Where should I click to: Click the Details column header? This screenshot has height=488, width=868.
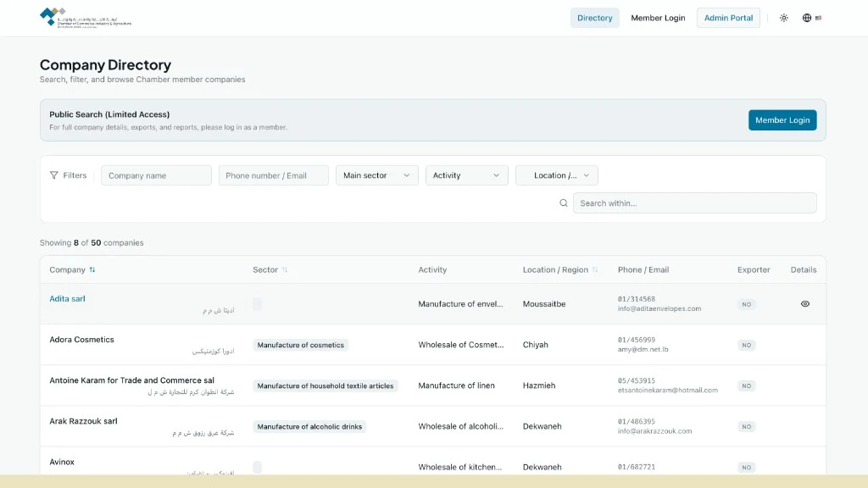click(x=804, y=270)
